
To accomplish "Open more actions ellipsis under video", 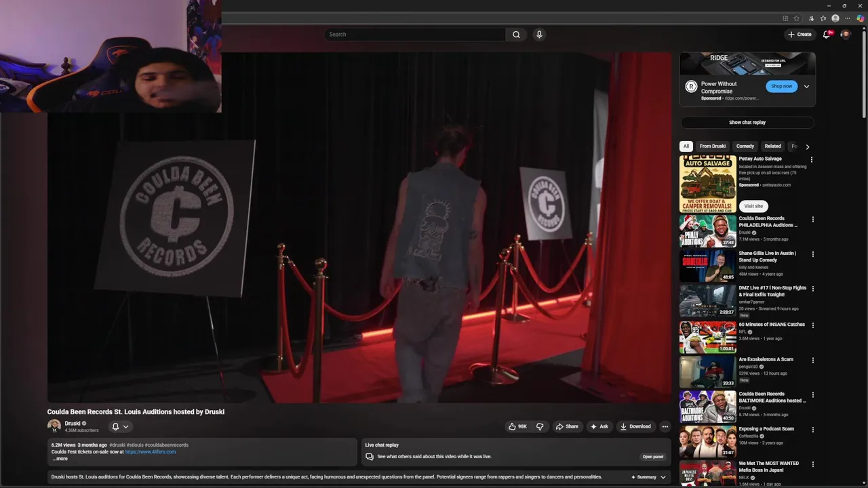I will pyautogui.click(x=665, y=426).
